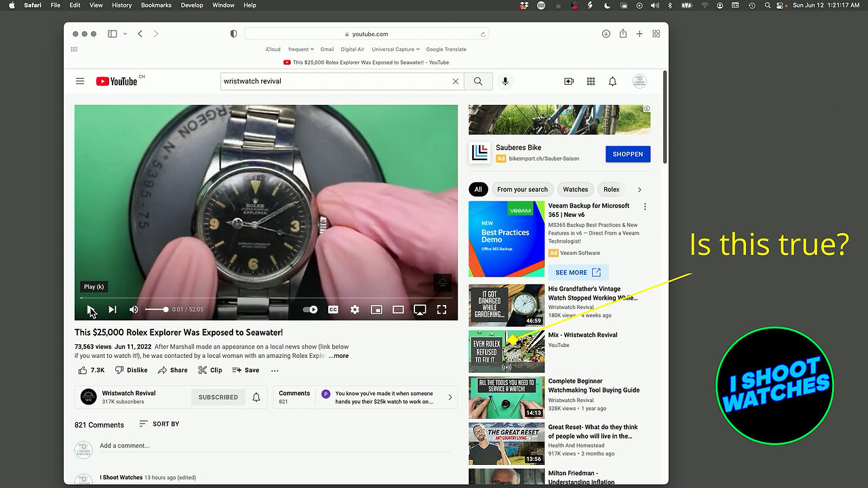Open the YouTube hamburger guide menu
This screenshot has width=868, height=488.
click(80, 81)
